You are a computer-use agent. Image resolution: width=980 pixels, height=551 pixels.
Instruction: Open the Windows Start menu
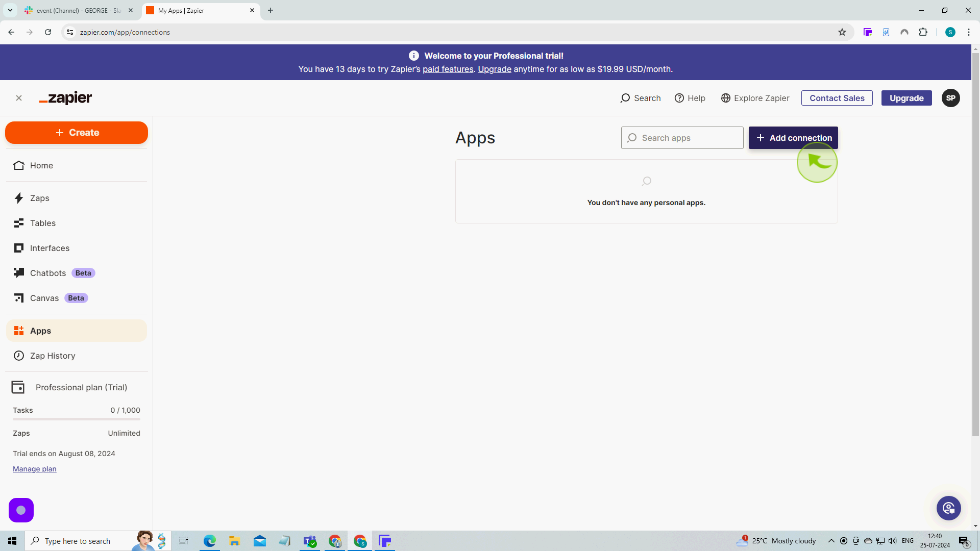pyautogui.click(x=12, y=541)
